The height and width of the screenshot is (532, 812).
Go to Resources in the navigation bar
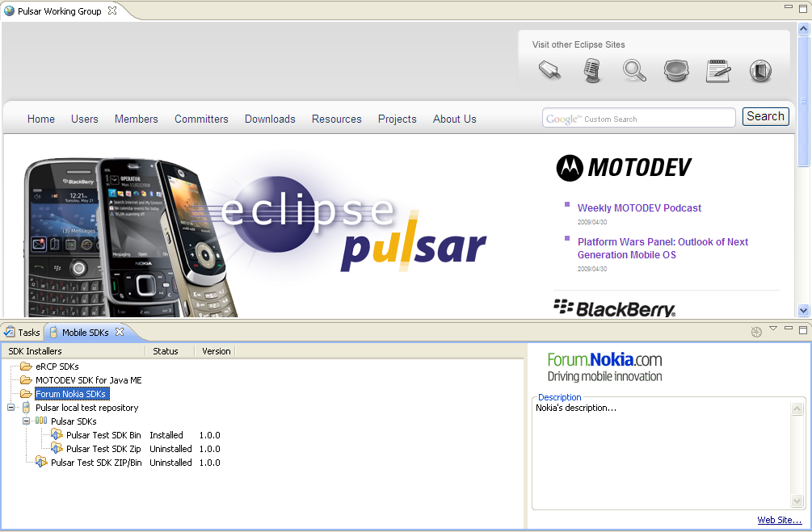point(337,119)
